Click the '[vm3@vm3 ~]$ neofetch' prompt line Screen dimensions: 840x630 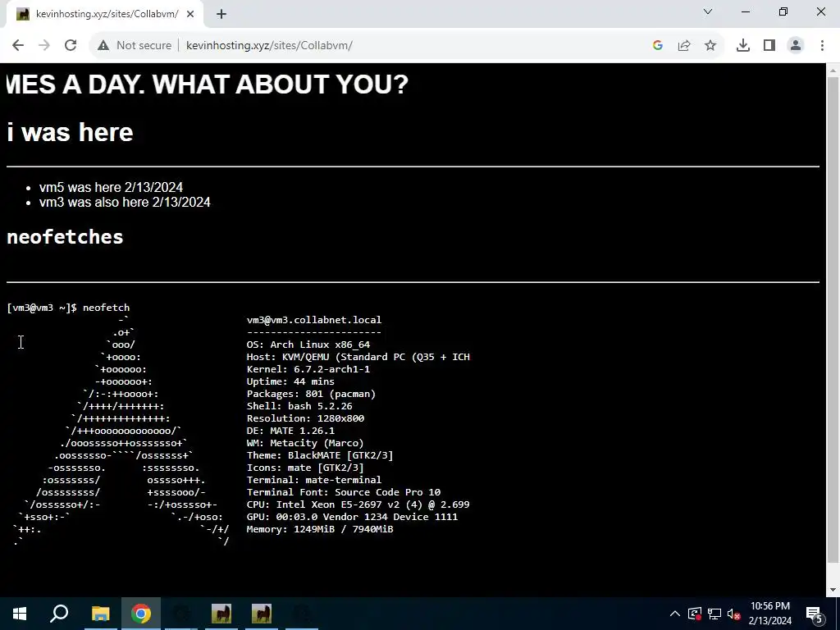[68, 308]
